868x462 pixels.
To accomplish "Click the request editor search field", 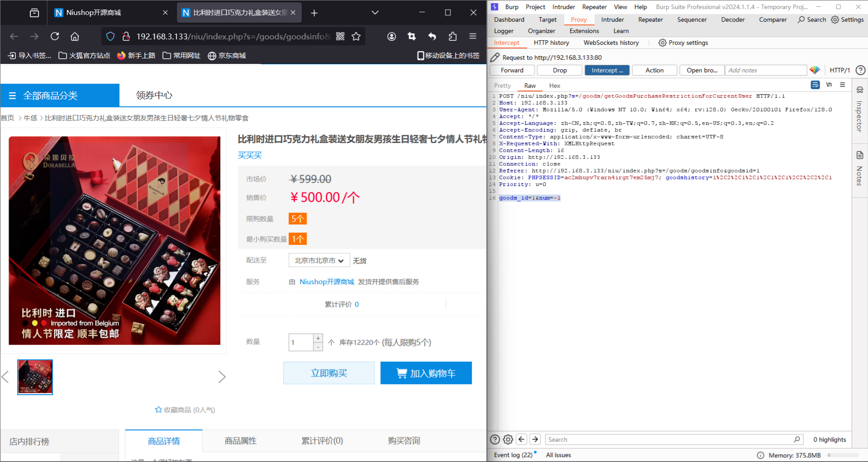I will (x=674, y=439).
